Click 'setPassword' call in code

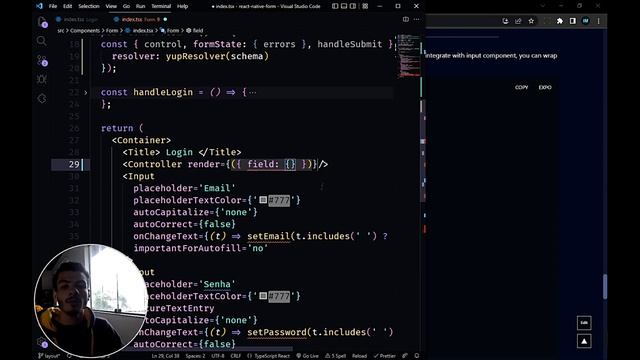coord(277,332)
